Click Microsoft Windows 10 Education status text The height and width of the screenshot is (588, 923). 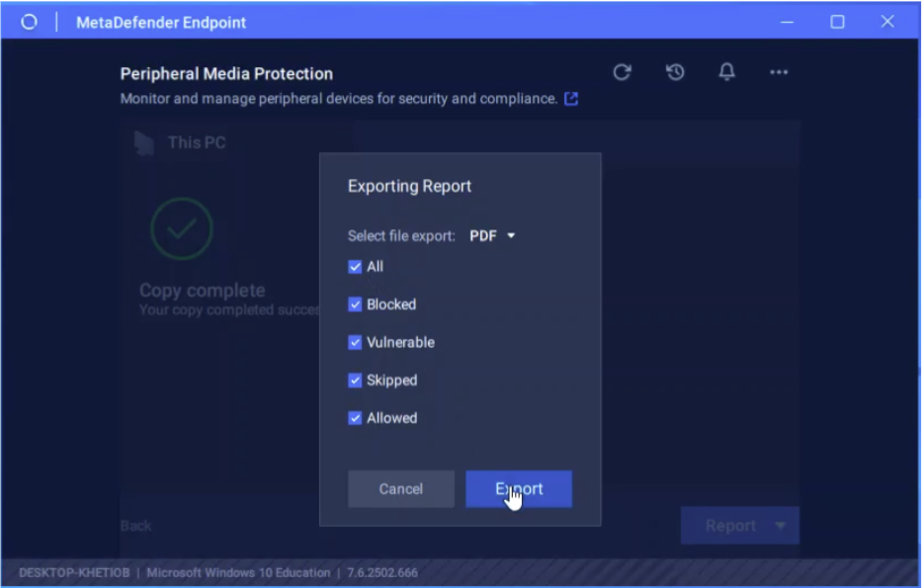click(x=238, y=573)
